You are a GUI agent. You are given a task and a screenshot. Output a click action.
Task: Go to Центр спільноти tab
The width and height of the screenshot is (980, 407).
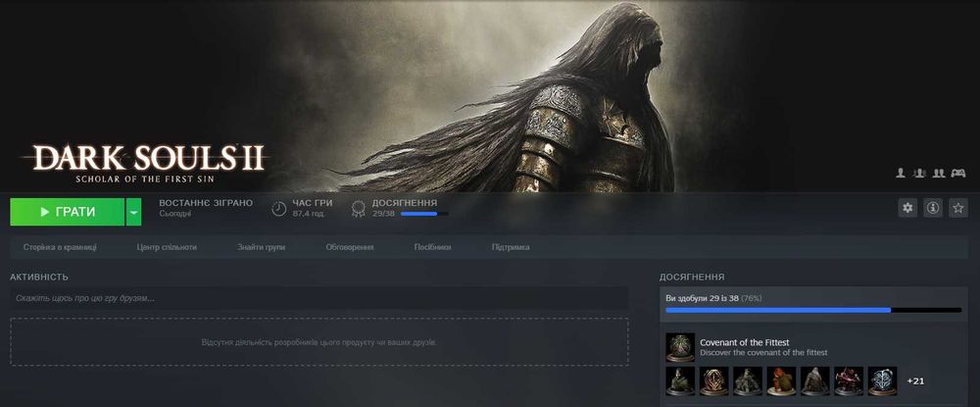167,247
